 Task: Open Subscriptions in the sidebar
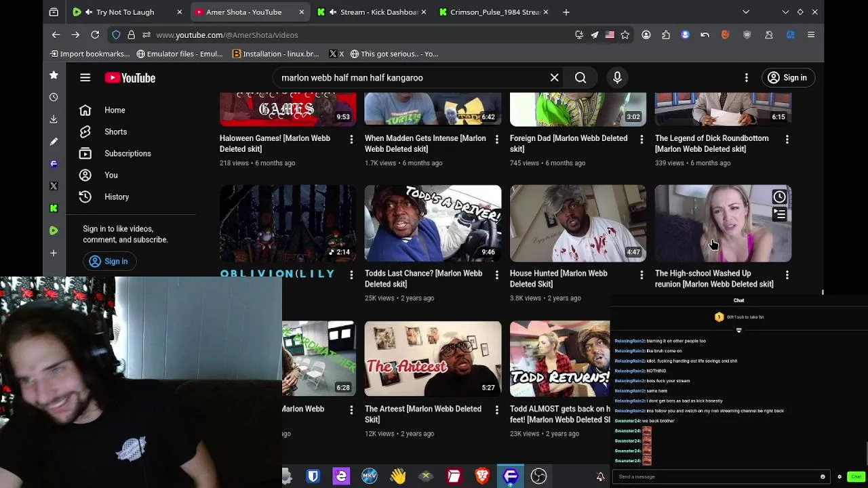click(x=127, y=153)
